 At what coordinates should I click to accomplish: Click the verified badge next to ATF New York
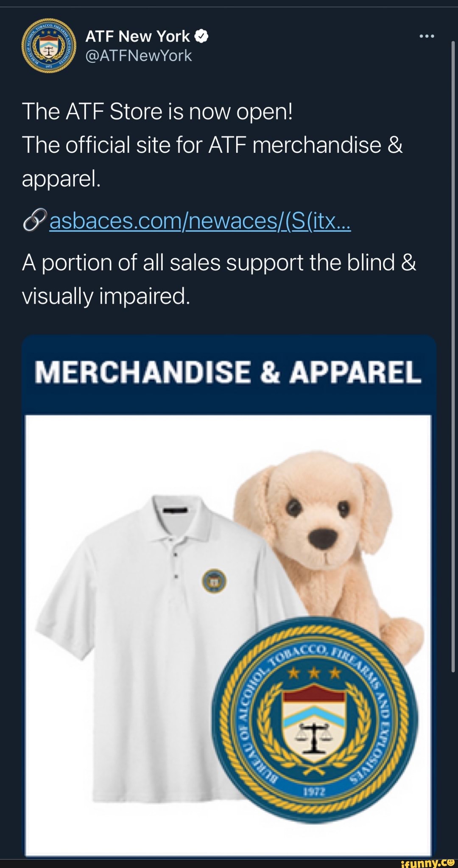pyautogui.click(x=201, y=36)
